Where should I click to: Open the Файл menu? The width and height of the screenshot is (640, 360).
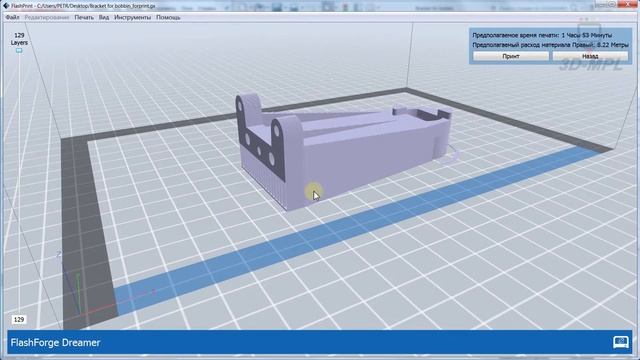click(x=12, y=18)
